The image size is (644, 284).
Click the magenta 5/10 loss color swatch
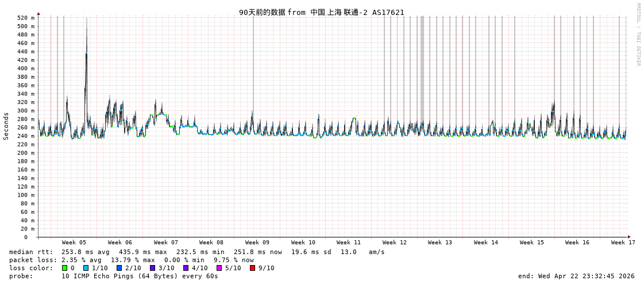(219, 268)
